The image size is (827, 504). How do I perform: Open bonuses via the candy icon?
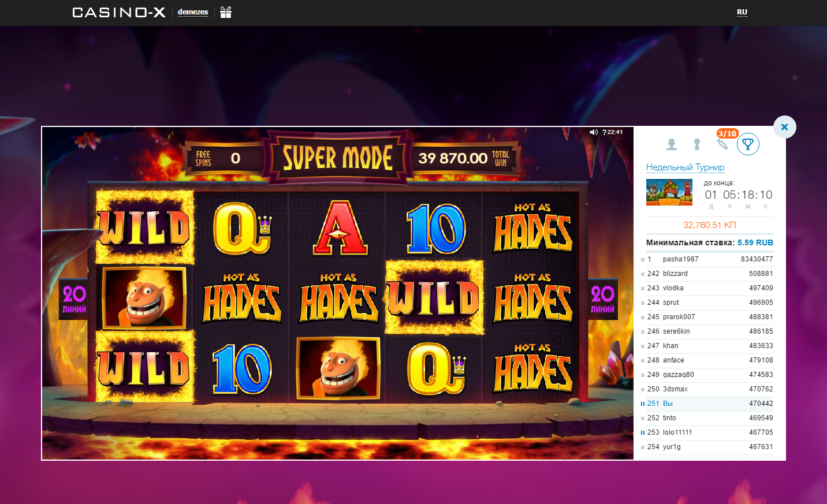coord(722,144)
